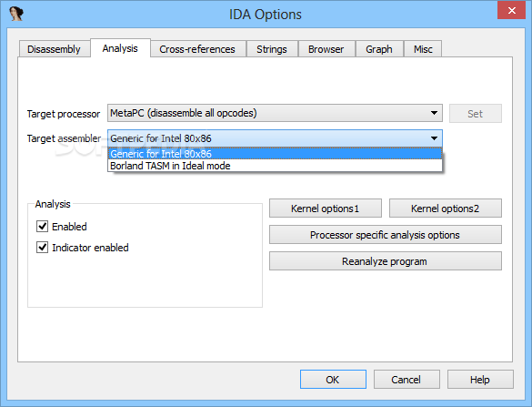Confirm the dialog with OK

point(333,380)
